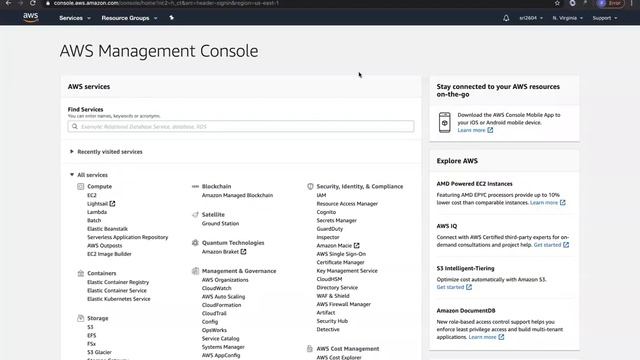
Task: Open Certificate Manager service
Action: coord(340,262)
